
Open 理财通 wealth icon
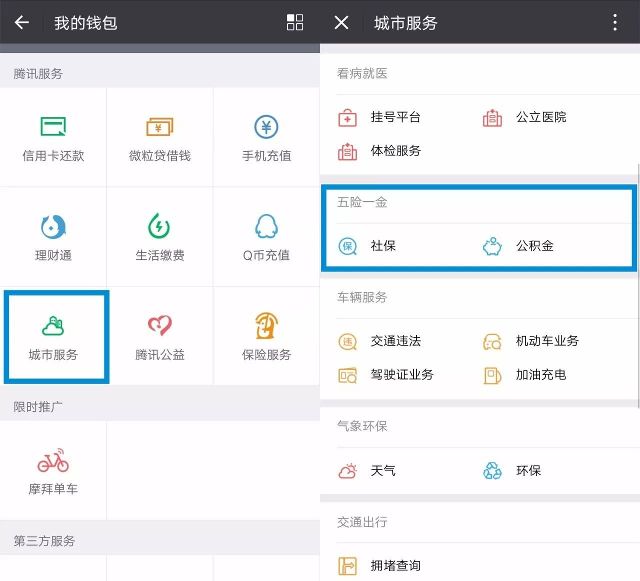tap(53, 227)
